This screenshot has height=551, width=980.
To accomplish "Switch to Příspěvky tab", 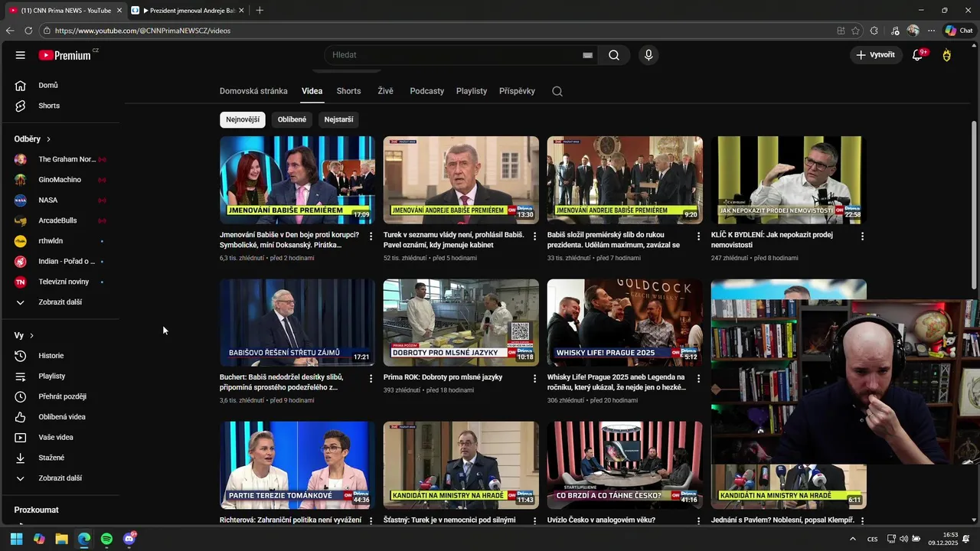I will click(x=517, y=91).
